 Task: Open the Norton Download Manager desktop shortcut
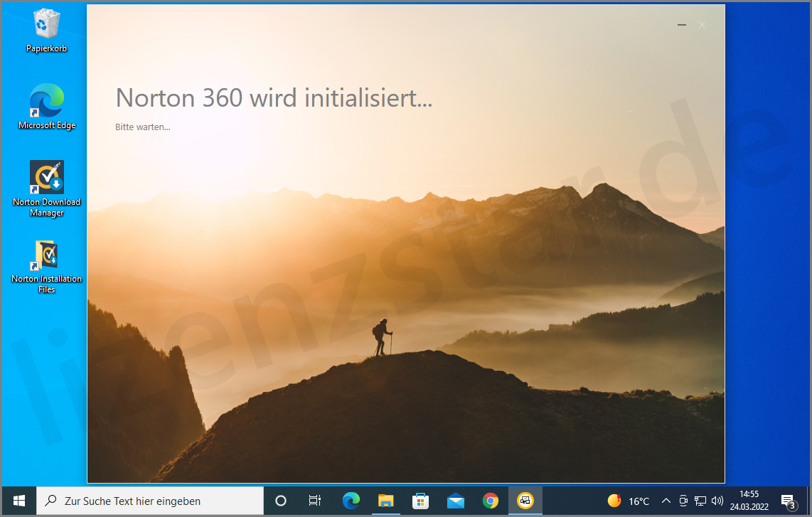[x=46, y=178]
